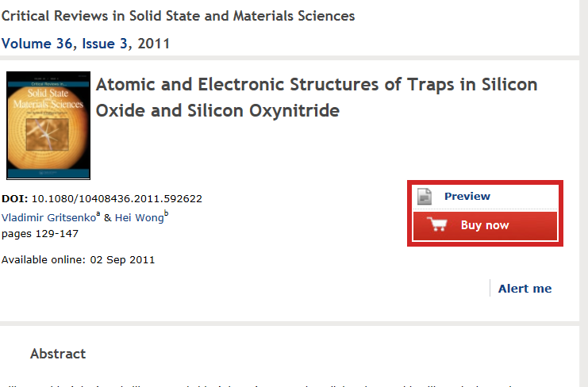Click the Alert me link
Image resolution: width=588 pixels, height=387 pixels.
pos(525,289)
